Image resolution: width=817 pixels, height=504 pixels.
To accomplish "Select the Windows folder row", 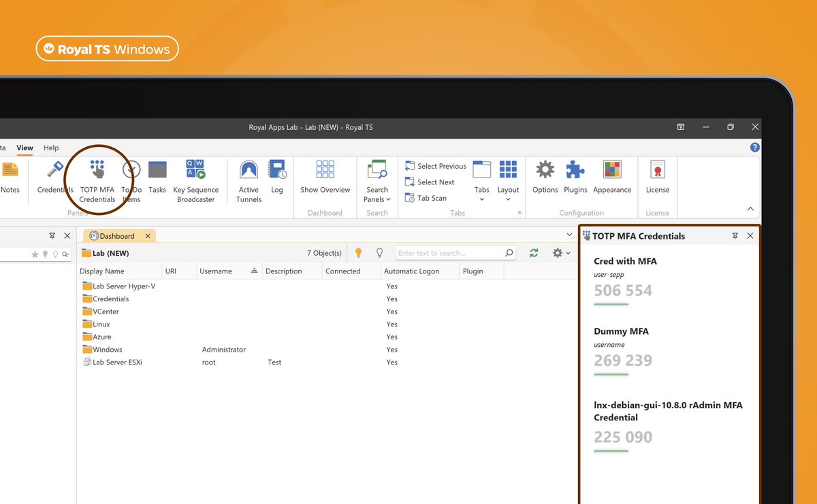I will tap(327, 350).
